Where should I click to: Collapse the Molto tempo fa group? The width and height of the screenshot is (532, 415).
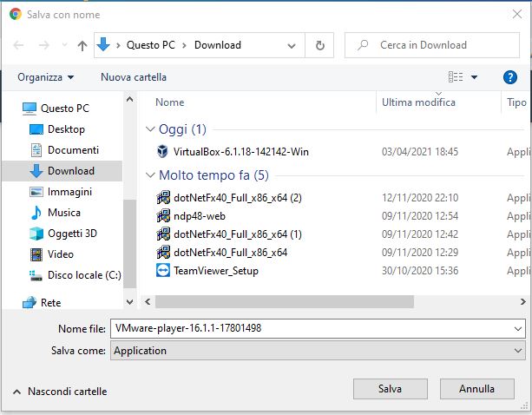(x=149, y=175)
